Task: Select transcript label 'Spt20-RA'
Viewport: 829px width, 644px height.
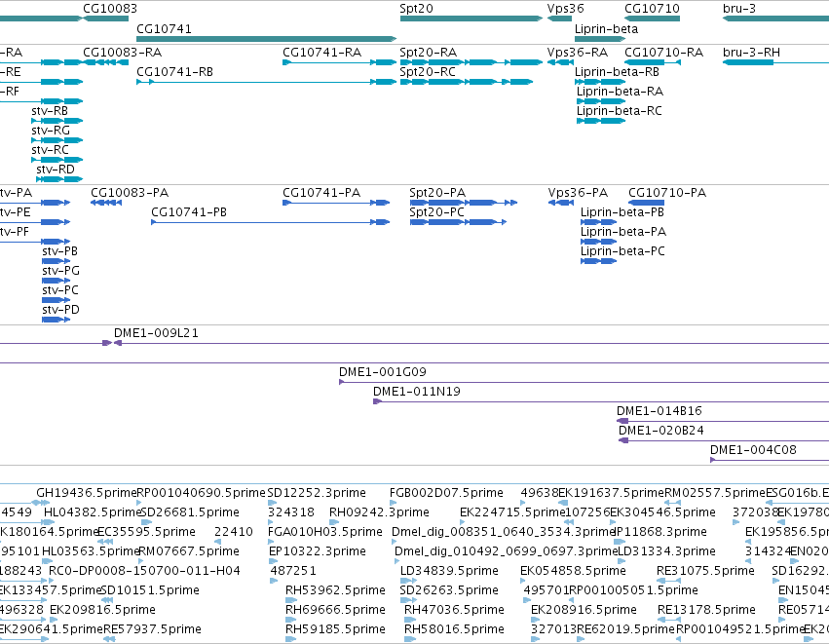Action: [x=429, y=53]
